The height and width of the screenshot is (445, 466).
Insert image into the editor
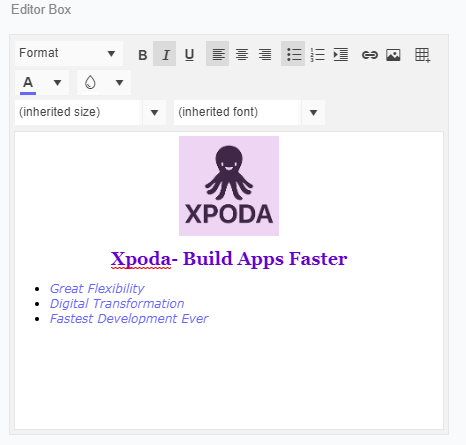(x=393, y=54)
